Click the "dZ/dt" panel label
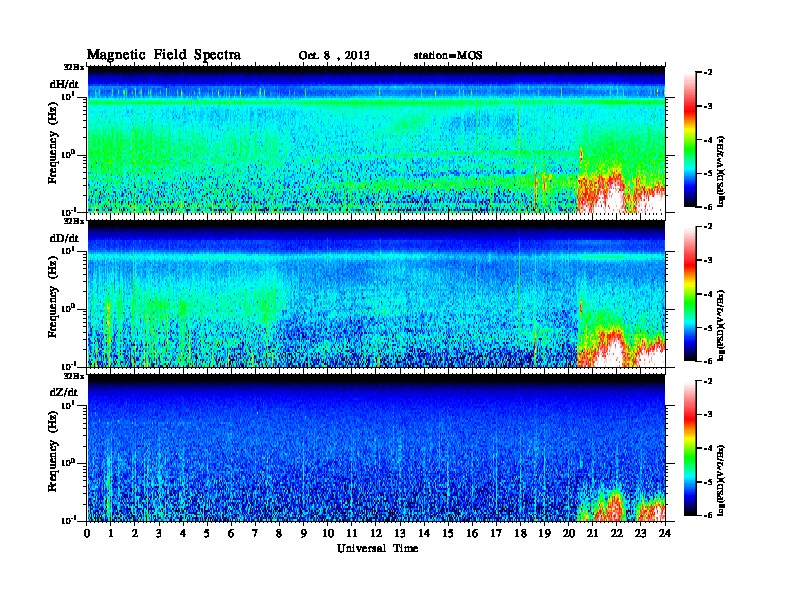 [x=64, y=392]
